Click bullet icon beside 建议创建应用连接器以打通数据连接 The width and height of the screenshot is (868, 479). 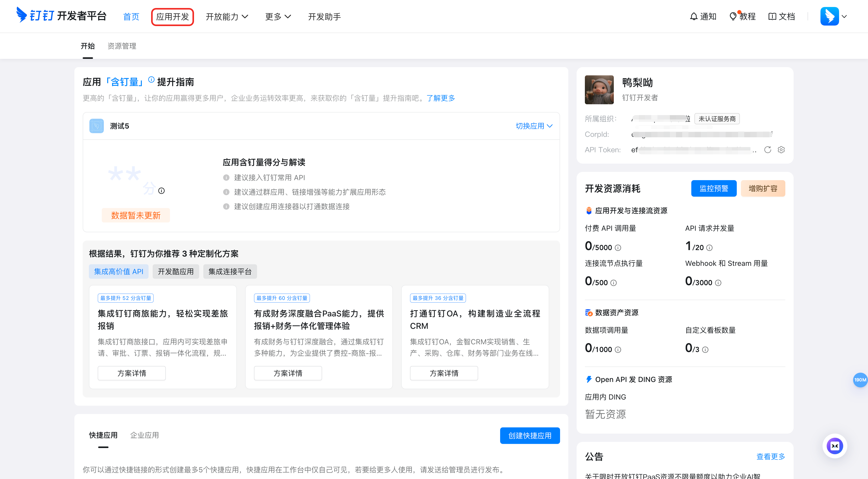tap(226, 207)
